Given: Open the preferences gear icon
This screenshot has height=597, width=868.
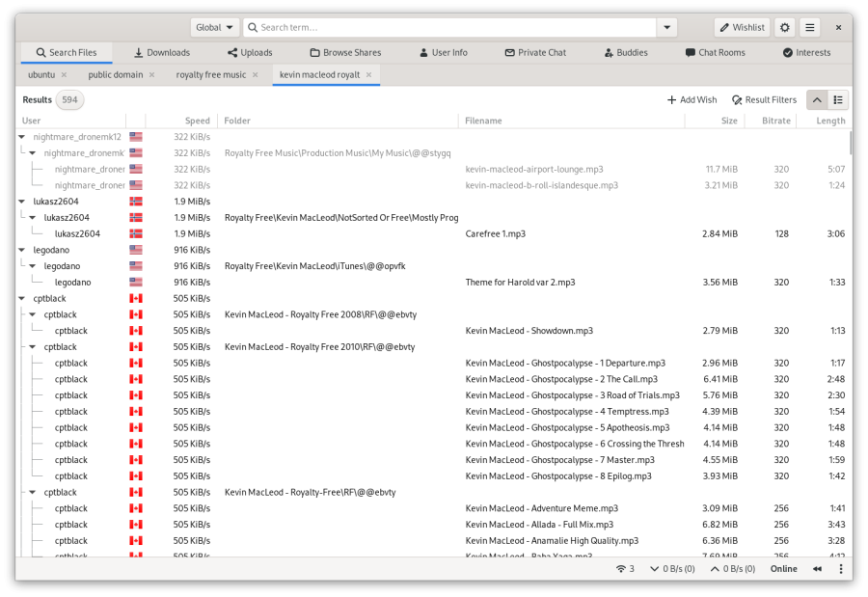Looking at the screenshot, I should click(x=784, y=27).
